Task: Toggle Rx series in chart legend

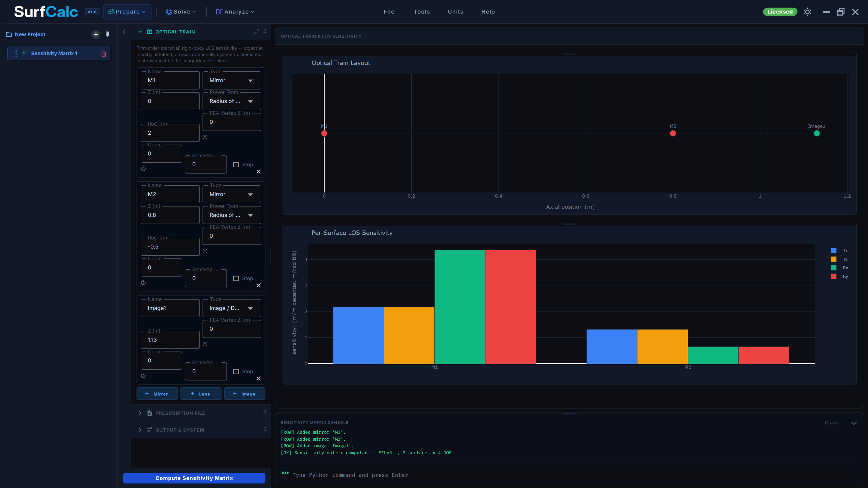Action: click(x=839, y=268)
